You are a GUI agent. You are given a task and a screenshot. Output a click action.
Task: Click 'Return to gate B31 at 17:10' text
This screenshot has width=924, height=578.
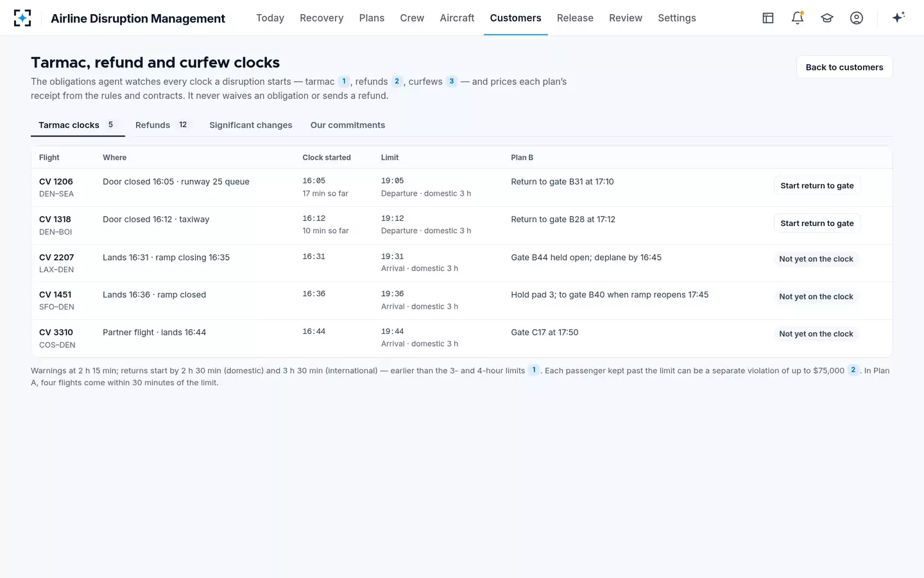562,182
